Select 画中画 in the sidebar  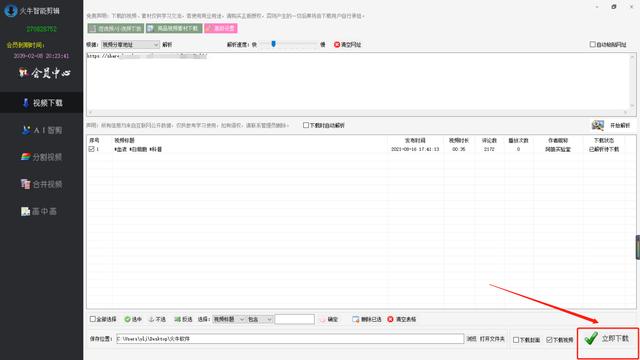pos(39,211)
